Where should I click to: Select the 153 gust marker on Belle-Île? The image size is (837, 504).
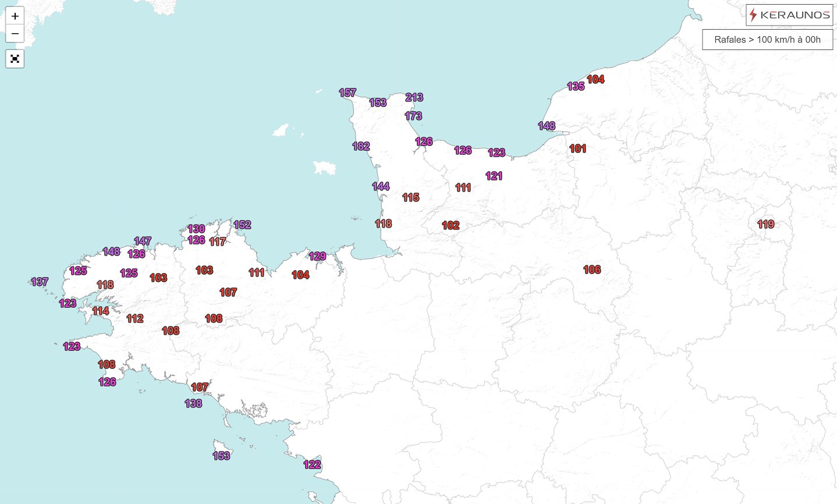(222, 456)
